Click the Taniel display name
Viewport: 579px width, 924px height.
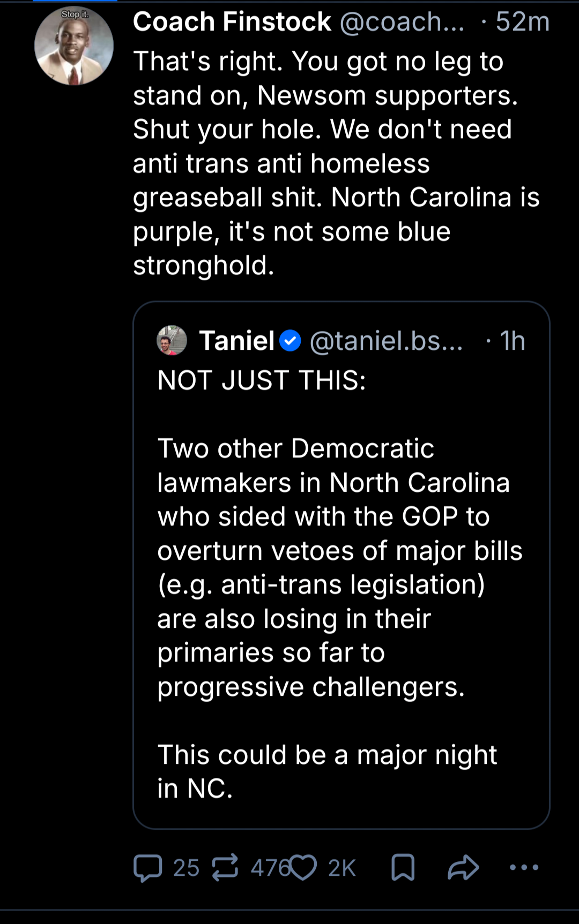pyautogui.click(x=236, y=341)
